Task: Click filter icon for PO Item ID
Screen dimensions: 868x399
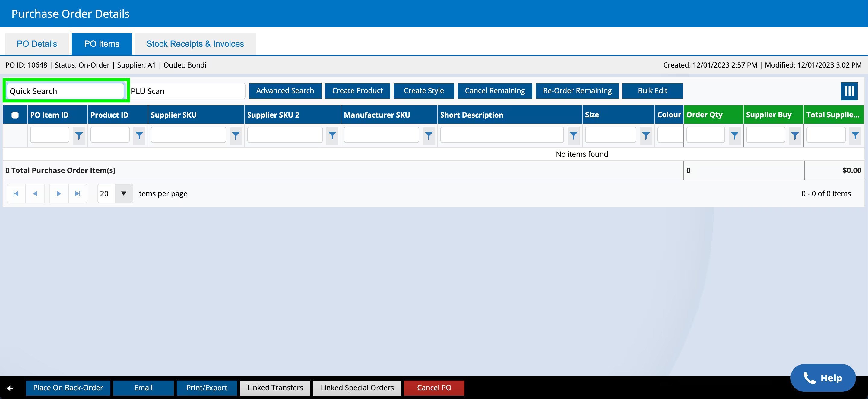Action: pos(79,136)
